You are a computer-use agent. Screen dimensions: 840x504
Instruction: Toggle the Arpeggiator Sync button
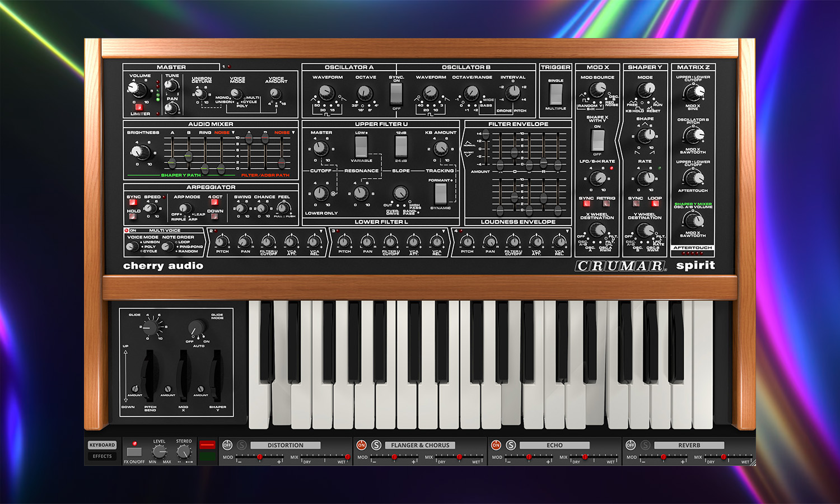click(x=133, y=203)
